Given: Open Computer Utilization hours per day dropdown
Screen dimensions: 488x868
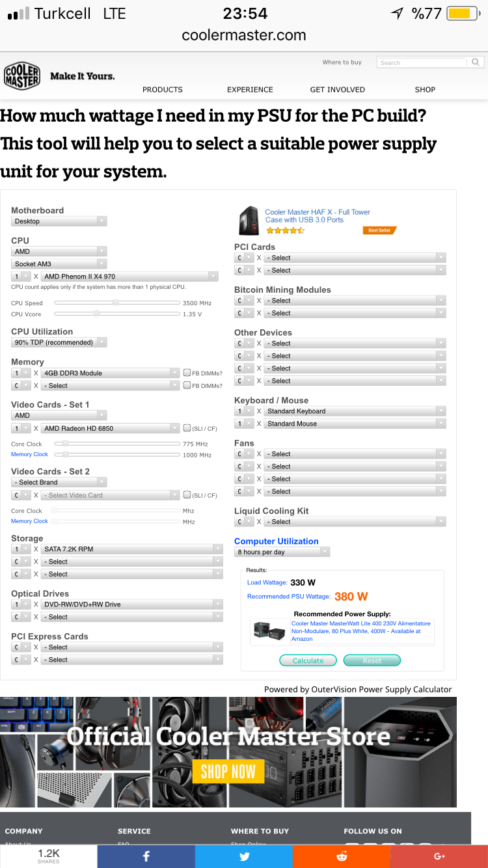Looking at the screenshot, I should 282,552.
